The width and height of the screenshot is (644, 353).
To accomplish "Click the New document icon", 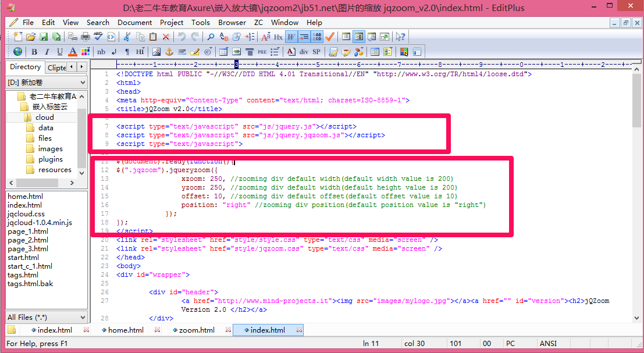I will click(x=17, y=37).
